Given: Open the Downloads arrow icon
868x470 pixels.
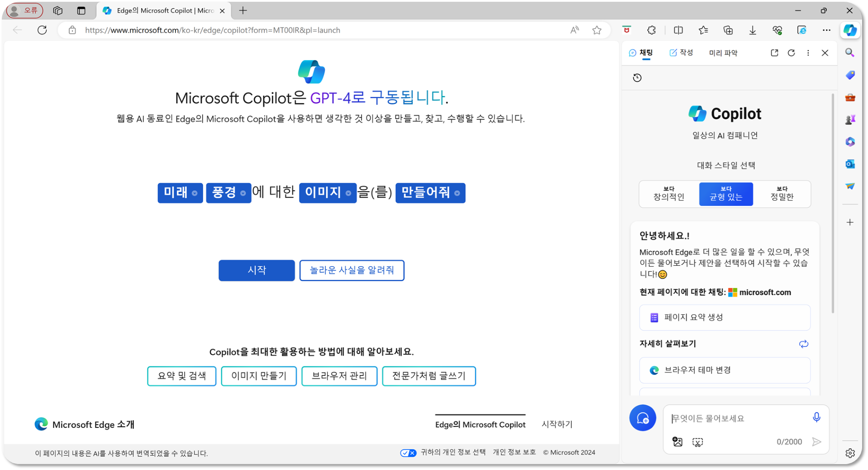Looking at the screenshot, I should coord(753,30).
